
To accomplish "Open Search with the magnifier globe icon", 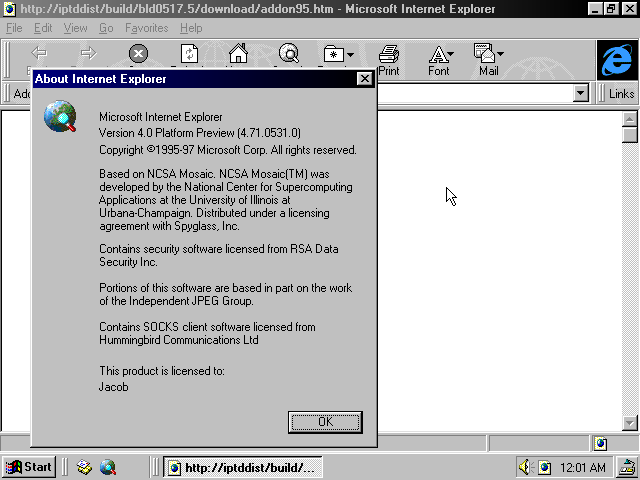I will coord(289,53).
